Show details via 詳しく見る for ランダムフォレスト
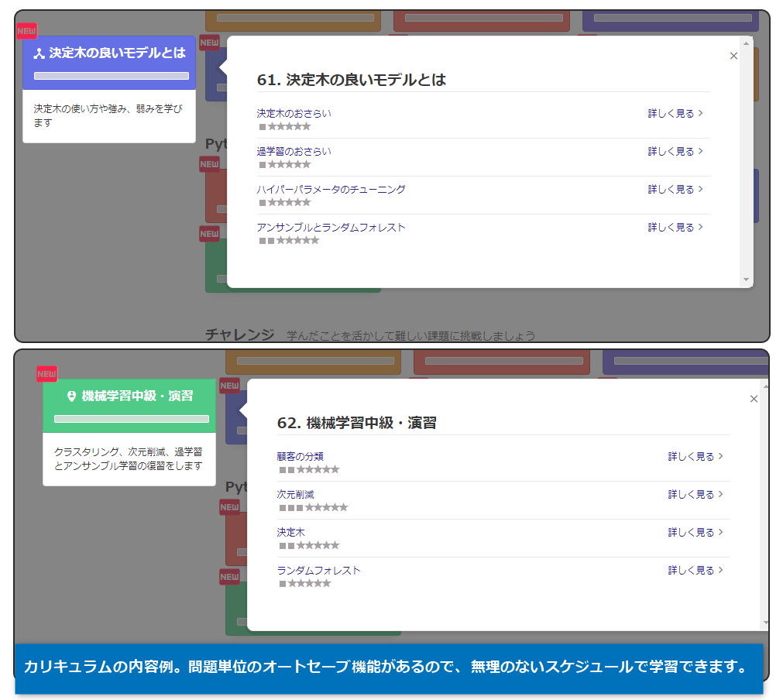This screenshot has width=783, height=700. [x=695, y=570]
